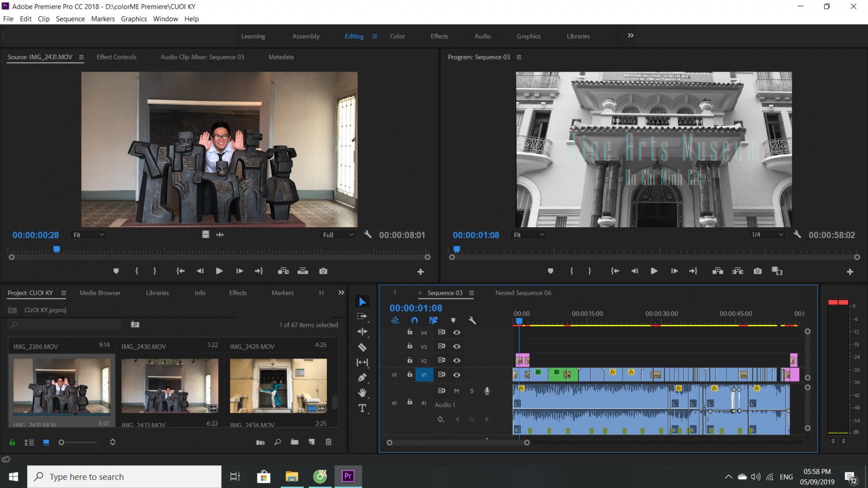Toggle track lock on V1

click(410, 375)
